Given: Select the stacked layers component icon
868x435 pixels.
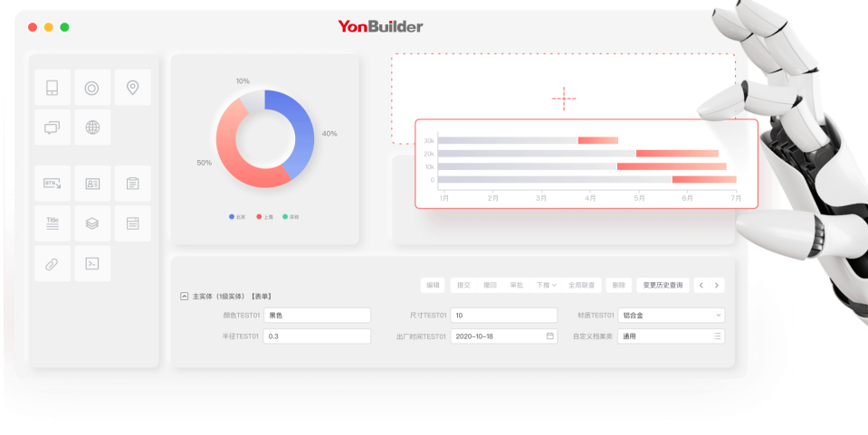Looking at the screenshot, I should pos(92,223).
